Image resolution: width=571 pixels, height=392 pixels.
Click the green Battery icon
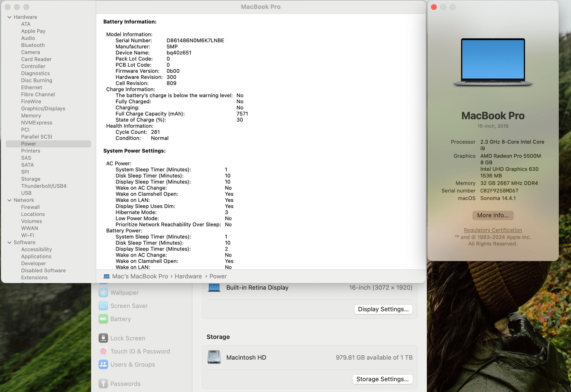pos(103,319)
